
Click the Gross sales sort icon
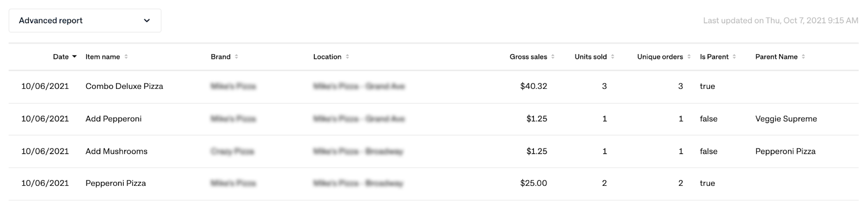(x=553, y=57)
